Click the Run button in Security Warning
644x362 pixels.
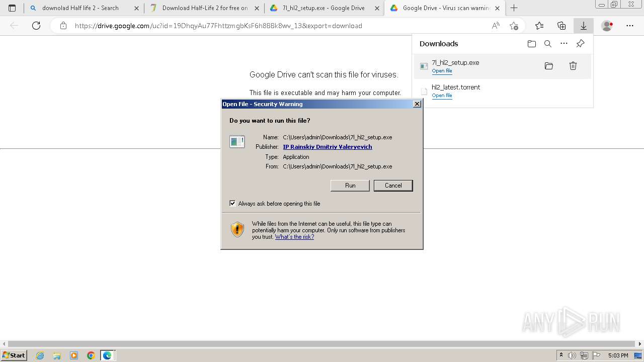350,186
